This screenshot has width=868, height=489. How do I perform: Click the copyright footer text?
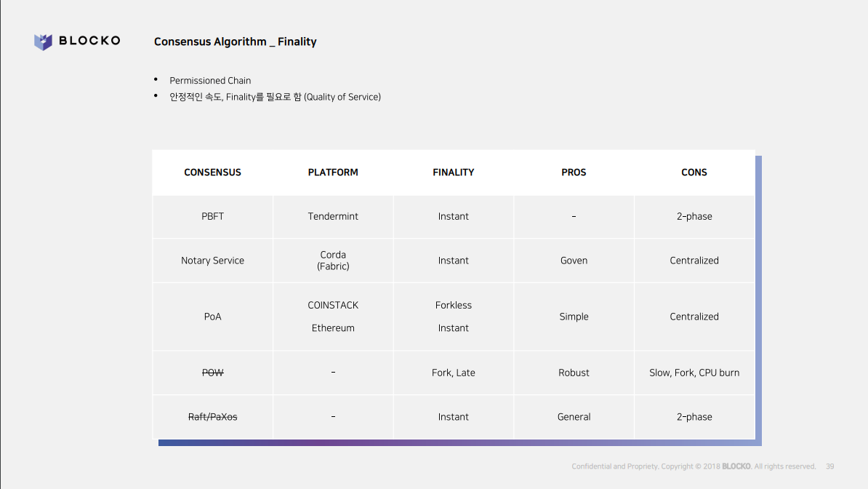pyautogui.click(x=693, y=466)
